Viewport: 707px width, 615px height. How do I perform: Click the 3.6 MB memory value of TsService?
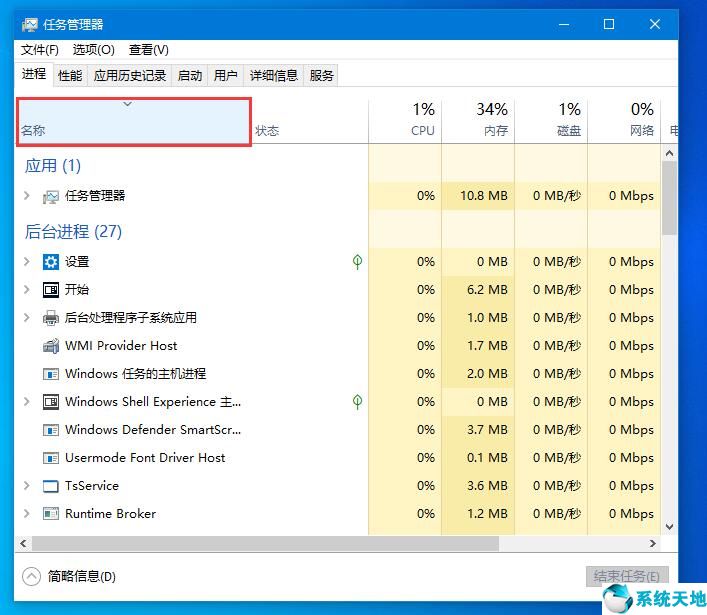point(487,486)
